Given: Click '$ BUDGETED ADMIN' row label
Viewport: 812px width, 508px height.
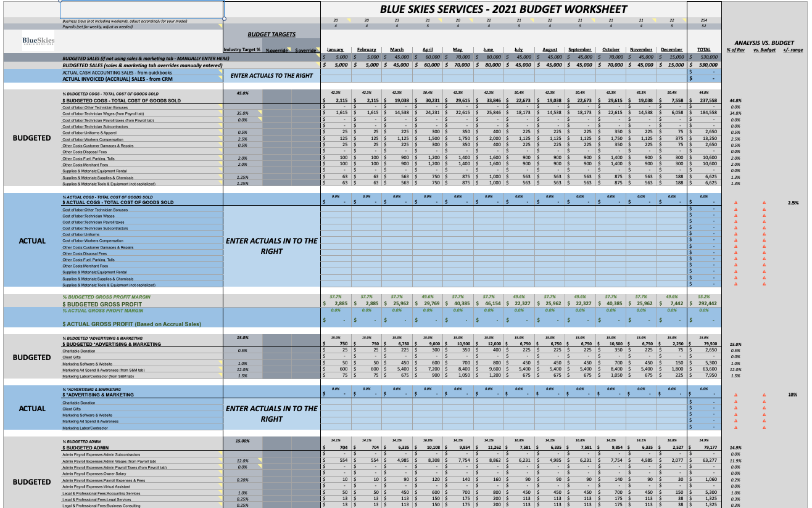Looking at the screenshot, I should tap(86, 448).
